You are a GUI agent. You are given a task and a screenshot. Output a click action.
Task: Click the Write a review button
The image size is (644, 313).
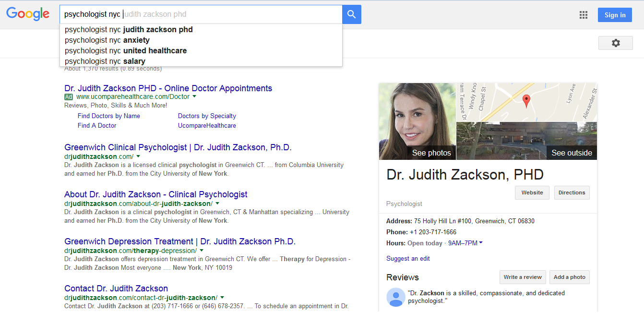(523, 277)
